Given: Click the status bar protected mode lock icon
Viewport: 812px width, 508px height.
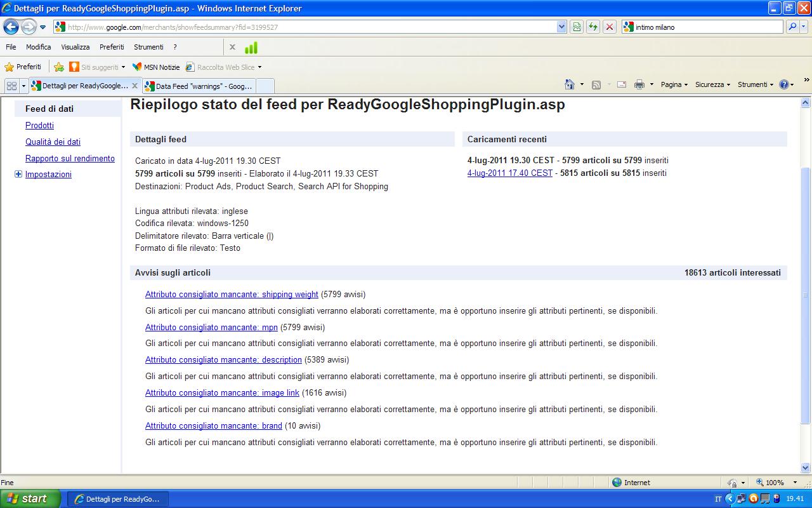Looking at the screenshot, I should point(733,483).
